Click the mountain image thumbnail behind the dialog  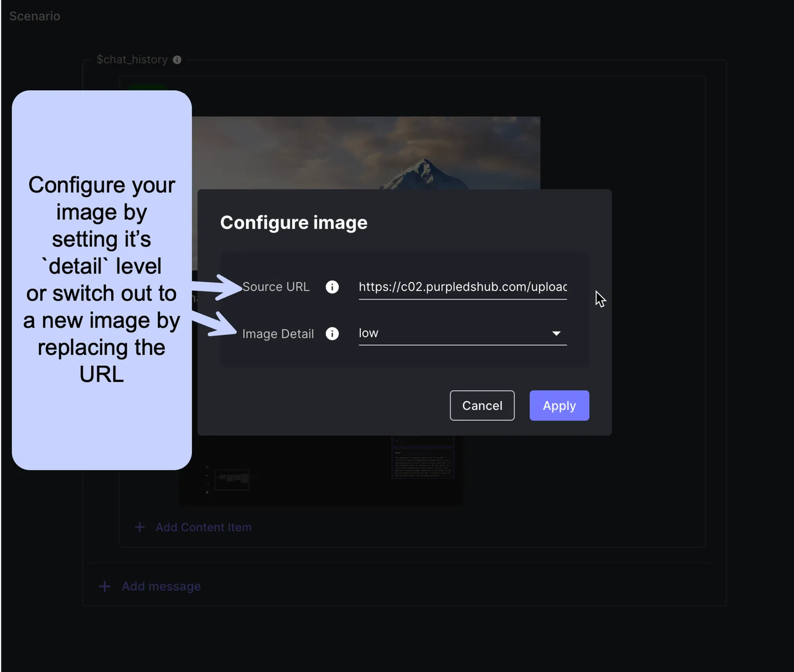tap(366, 152)
